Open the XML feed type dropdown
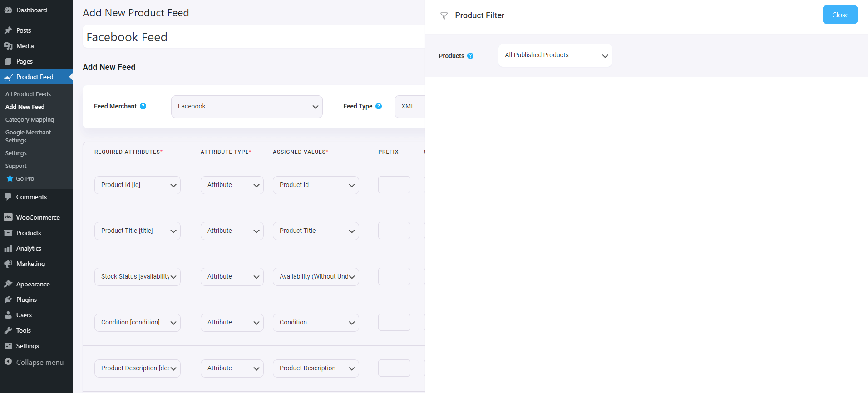The width and height of the screenshot is (868, 393). pyautogui.click(x=410, y=107)
